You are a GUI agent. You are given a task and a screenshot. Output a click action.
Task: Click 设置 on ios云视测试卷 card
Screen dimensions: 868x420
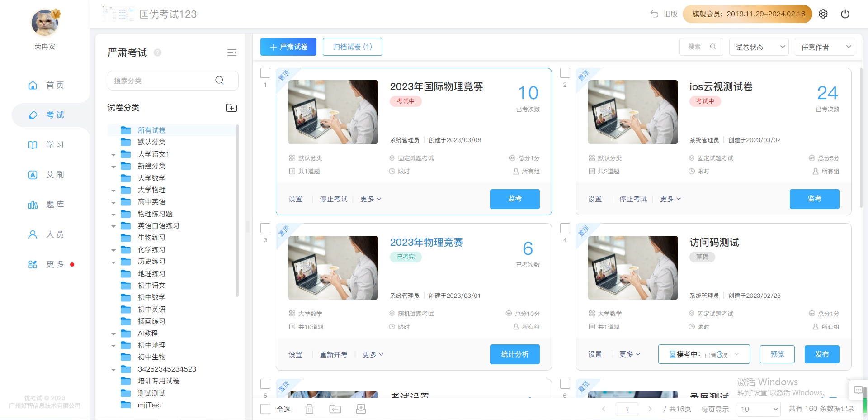(595, 199)
